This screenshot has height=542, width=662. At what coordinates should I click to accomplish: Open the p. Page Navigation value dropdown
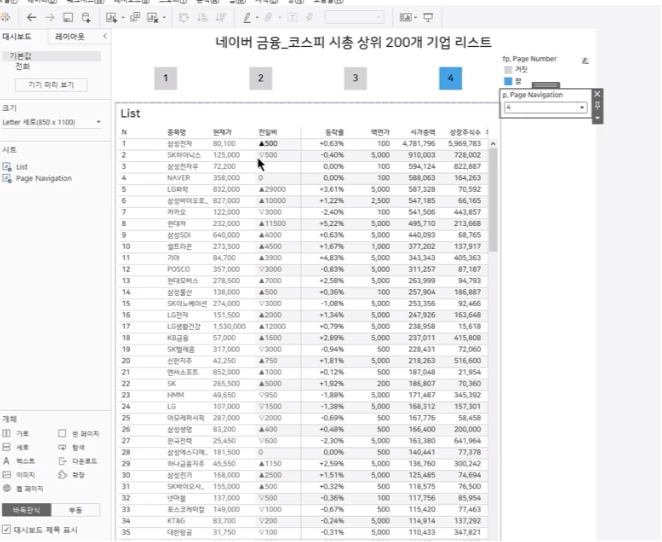582,107
